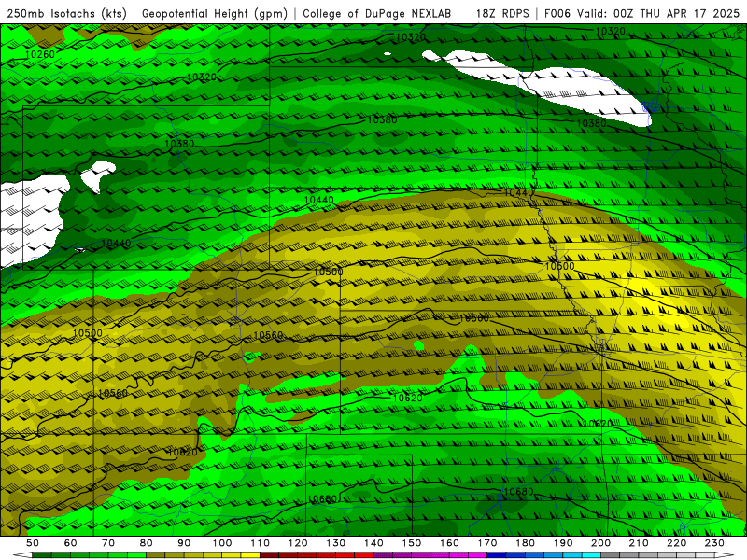Select the 190 kt color bar tick label
The height and width of the screenshot is (560, 747).
pyautogui.click(x=563, y=543)
